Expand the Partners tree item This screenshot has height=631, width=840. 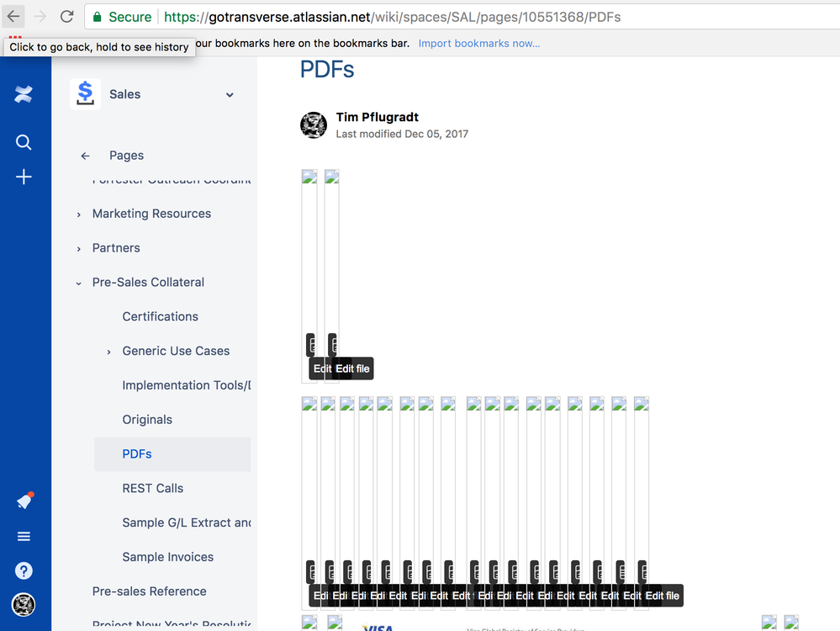(x=79, y=249)
